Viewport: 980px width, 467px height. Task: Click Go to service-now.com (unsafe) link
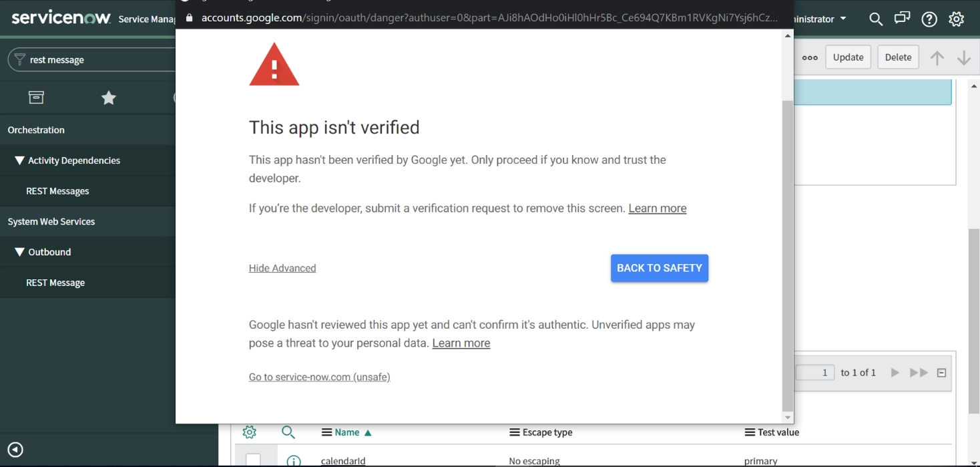320,377
